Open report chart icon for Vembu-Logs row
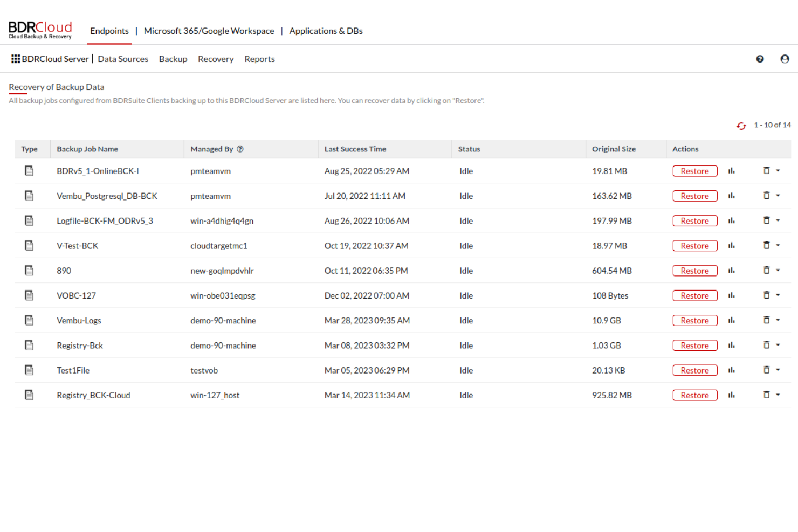The height and width of the screenshot is (532, 798). click(731, 320)
